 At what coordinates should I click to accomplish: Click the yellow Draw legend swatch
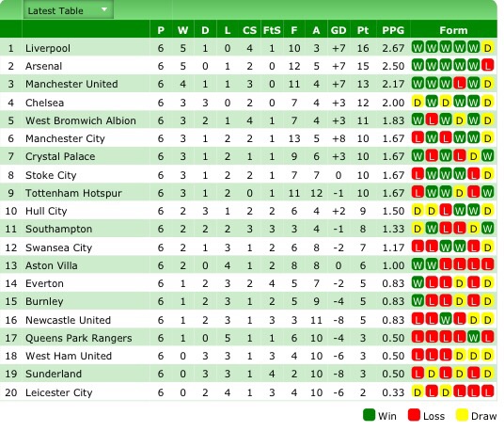point(462,415)
